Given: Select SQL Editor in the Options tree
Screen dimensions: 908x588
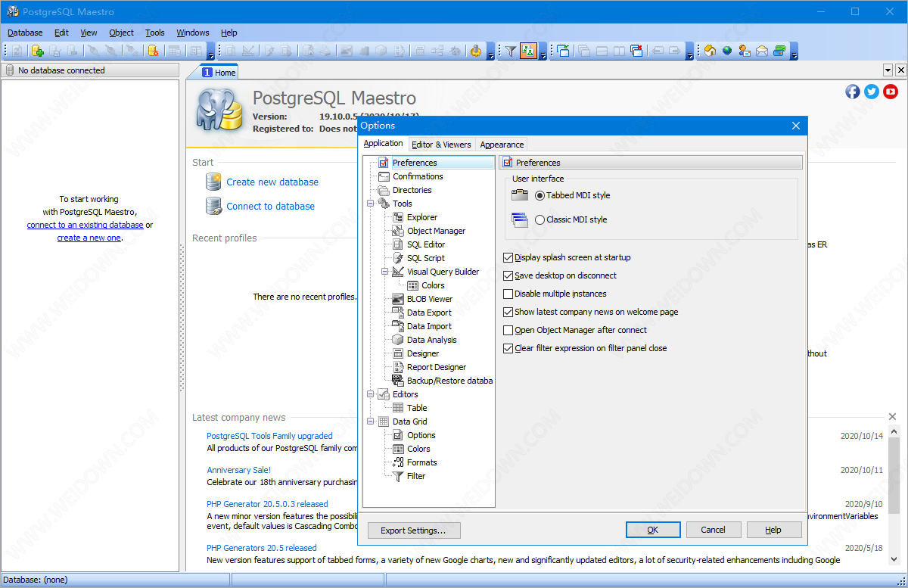Looking at the screenshot, I should (x=426, y=244).
